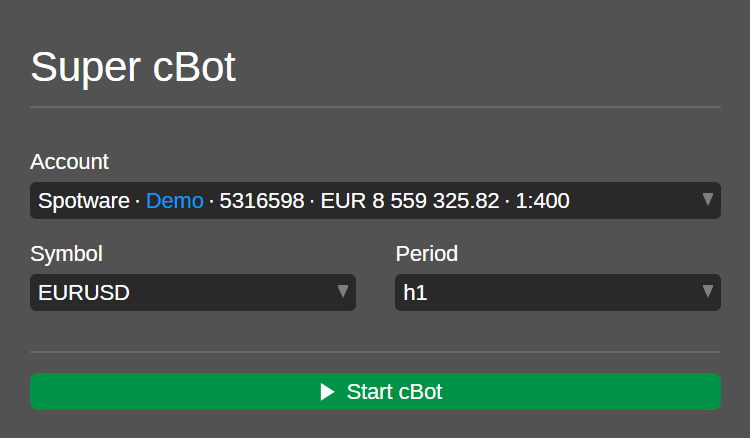Click the arrow icon of the Period dropdown

708,291
